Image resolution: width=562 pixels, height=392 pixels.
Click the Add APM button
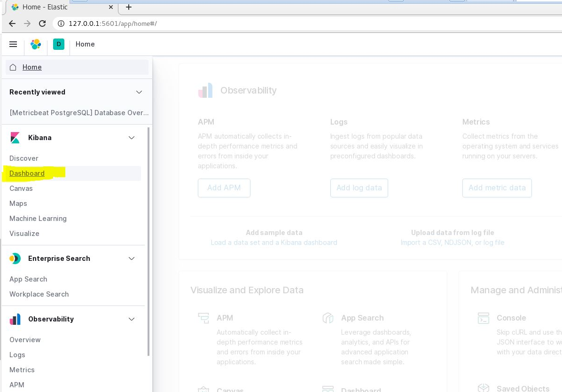pyautogui.click(x=224, y=188)
